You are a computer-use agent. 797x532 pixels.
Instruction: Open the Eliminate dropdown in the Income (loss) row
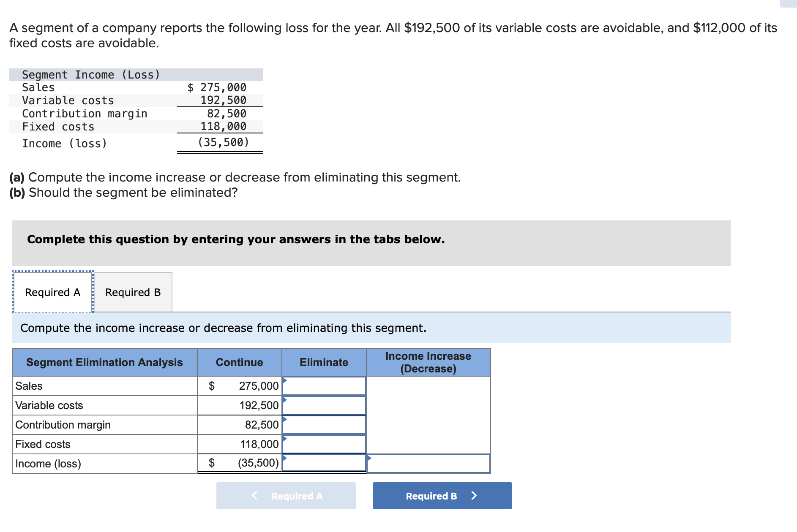323,463
